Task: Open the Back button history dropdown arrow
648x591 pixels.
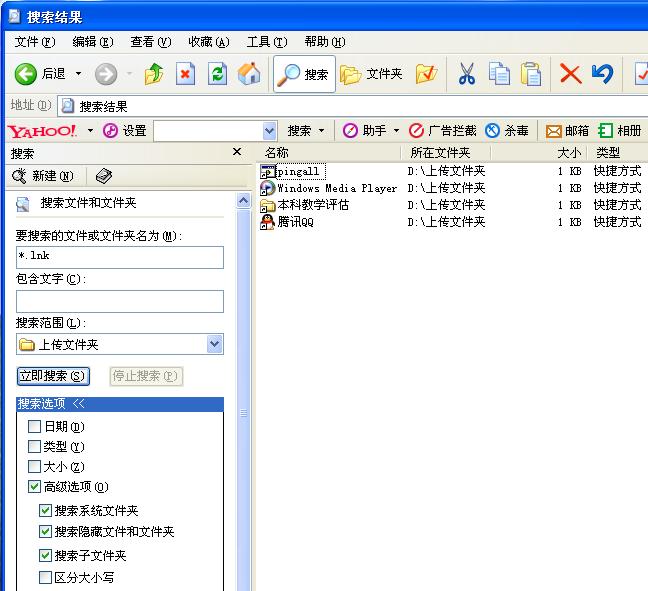Action: click(x=79, y=74)
